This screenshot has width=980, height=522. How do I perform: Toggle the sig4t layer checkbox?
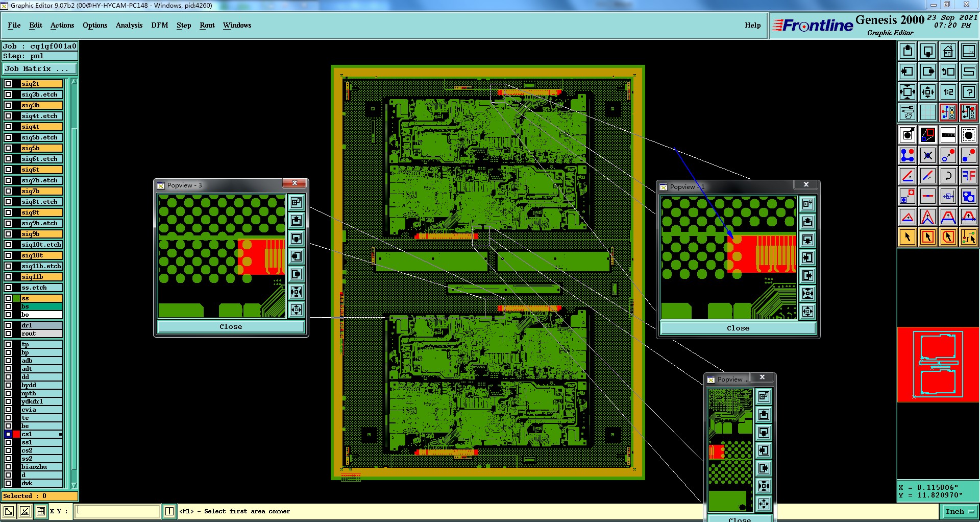(x=8, y=127)
